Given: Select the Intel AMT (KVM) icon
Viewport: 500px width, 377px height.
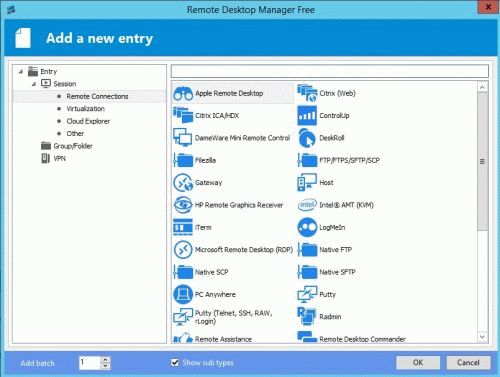Looking at the screenshot, I should 307,205.
